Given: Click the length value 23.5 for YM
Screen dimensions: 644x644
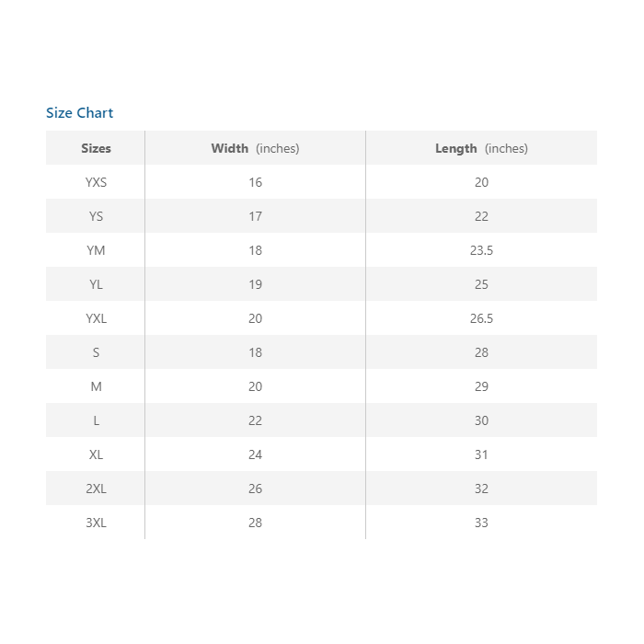Looking at the screenshot, I should tap(481, 250).
